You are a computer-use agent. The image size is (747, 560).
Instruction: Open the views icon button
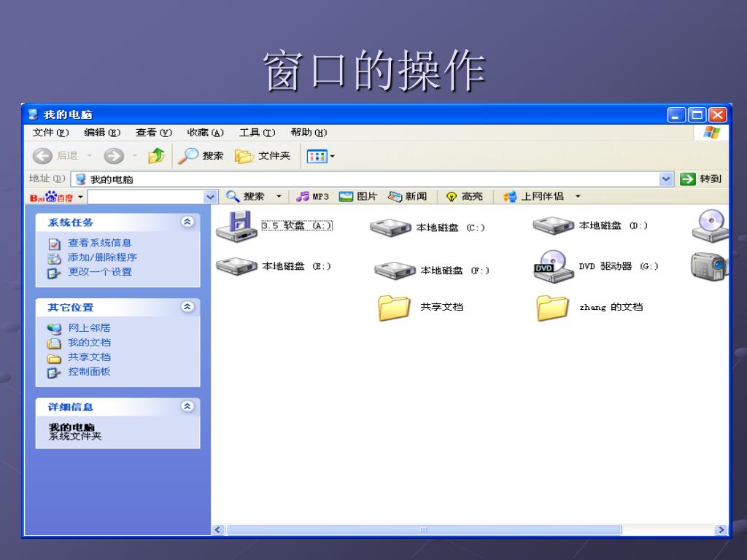(x=317, y=156)
